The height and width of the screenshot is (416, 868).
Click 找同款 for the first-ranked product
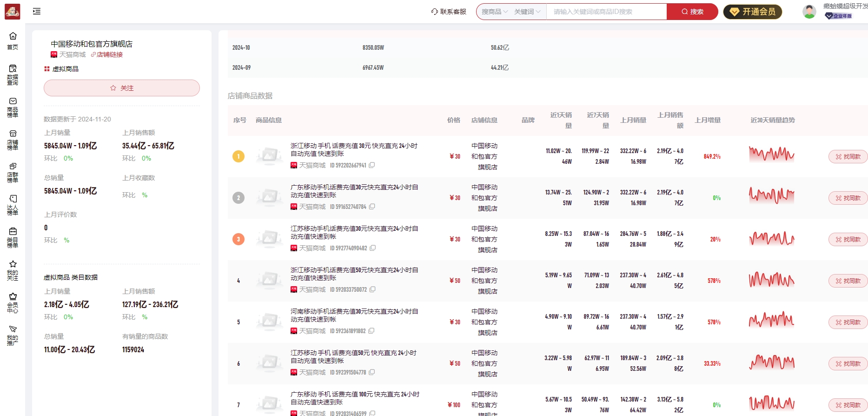pos(848,157)
